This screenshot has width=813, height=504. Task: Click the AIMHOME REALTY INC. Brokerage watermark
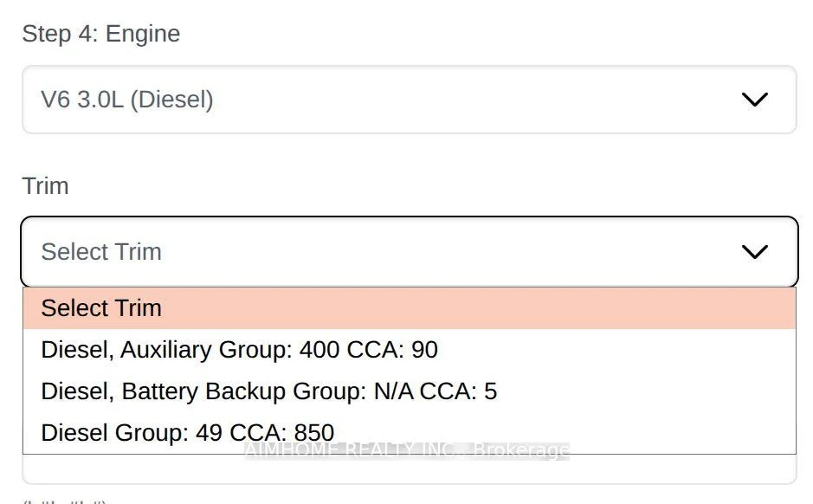407,450
